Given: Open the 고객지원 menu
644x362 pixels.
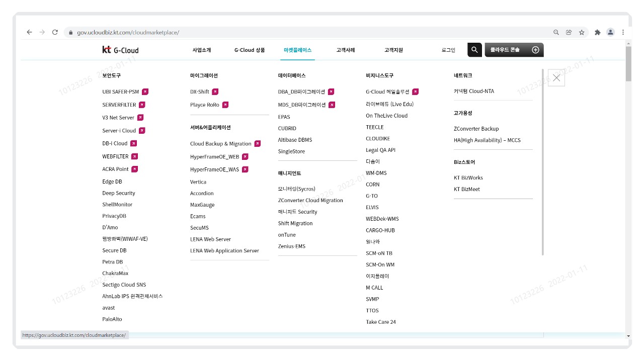Looking at the screenshot, I should [x=393, y=50].
